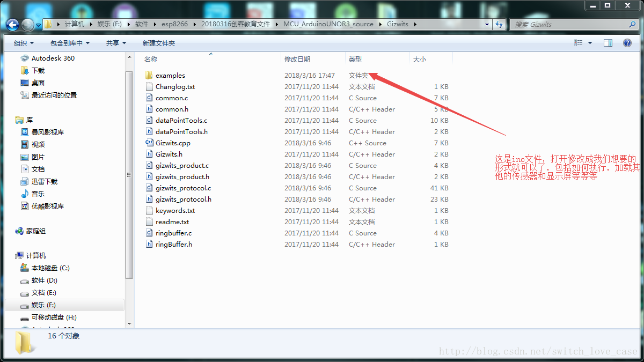
Task: Open 下载 folder in the sidebar
Action: [x=32, y=70]
